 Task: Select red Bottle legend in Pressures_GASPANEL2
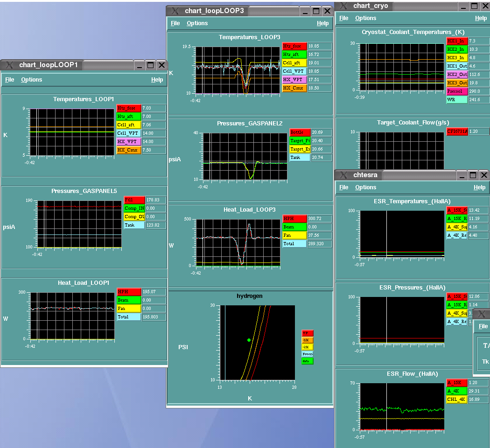[x=300, y=132]
